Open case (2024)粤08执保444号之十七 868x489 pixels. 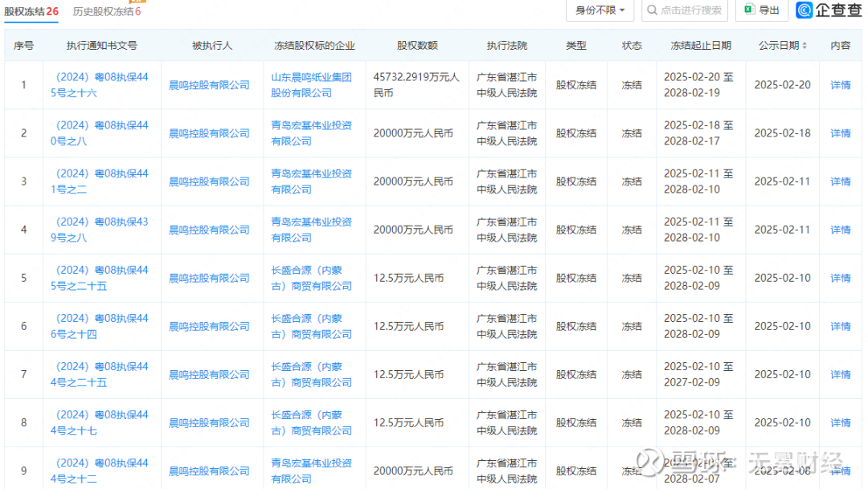click(100, 422)
